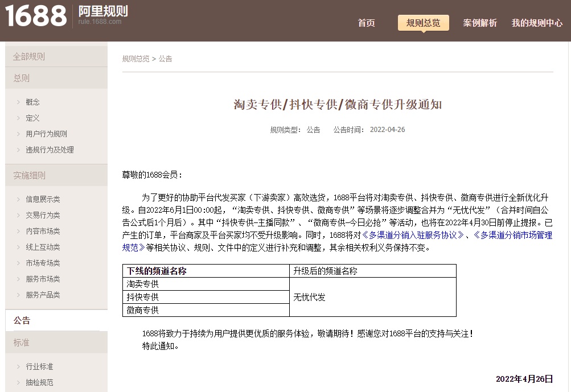This screenshot has height=392, width=571.
Task: Open the 《多渠道分销入驻服务协议》 link
Action: click(413, 235)
